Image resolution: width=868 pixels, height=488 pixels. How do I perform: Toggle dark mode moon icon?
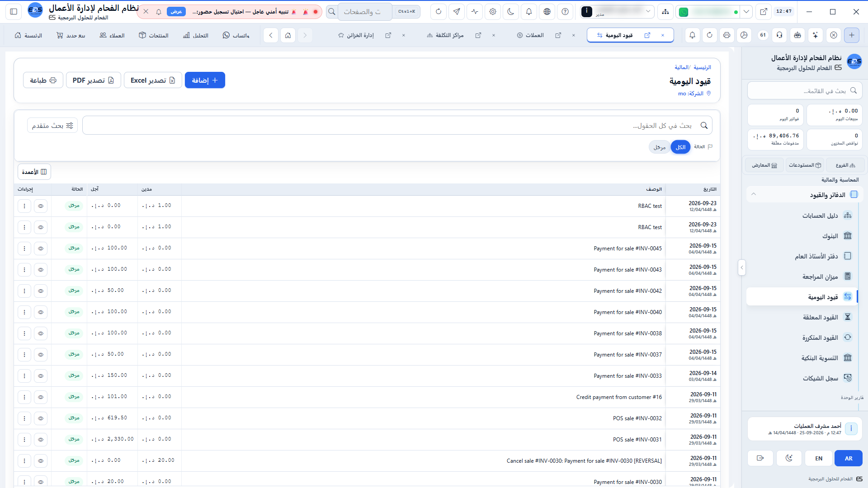511,12
